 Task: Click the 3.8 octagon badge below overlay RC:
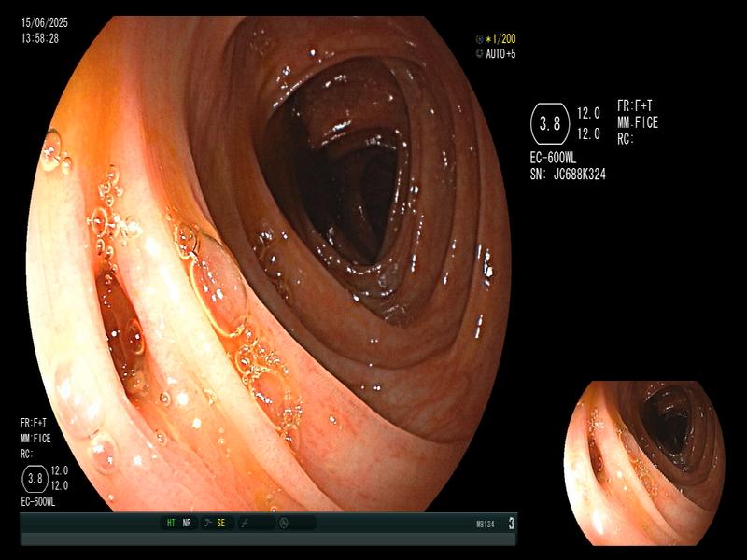pyautogui.click(x=35, y=478)
